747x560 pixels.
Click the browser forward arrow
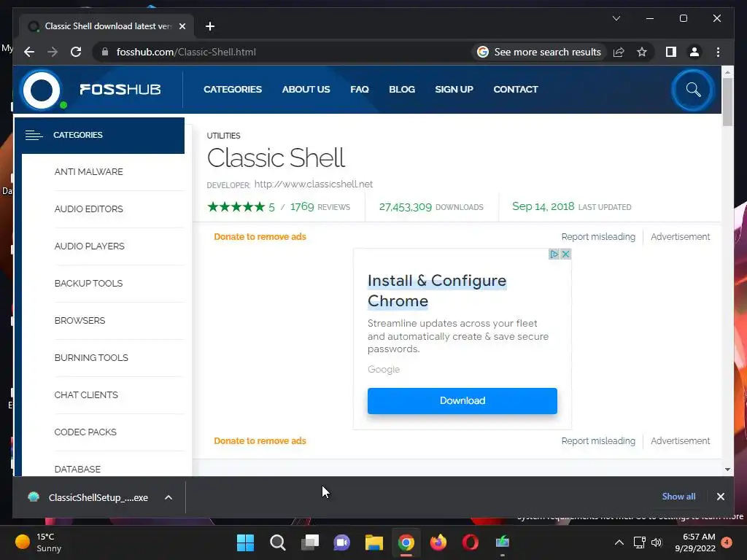click(x=53, y=52)
